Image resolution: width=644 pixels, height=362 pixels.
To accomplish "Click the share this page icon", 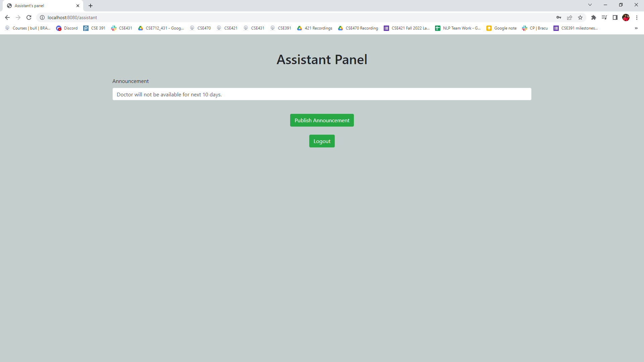I will [570, 17].
